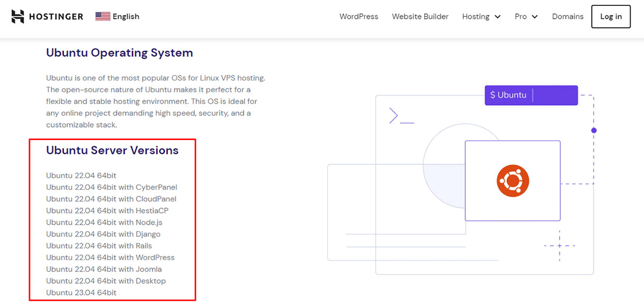Expand the Pro dropdown menu
This screenshot has height=303, width=644.
coord(526,17)
